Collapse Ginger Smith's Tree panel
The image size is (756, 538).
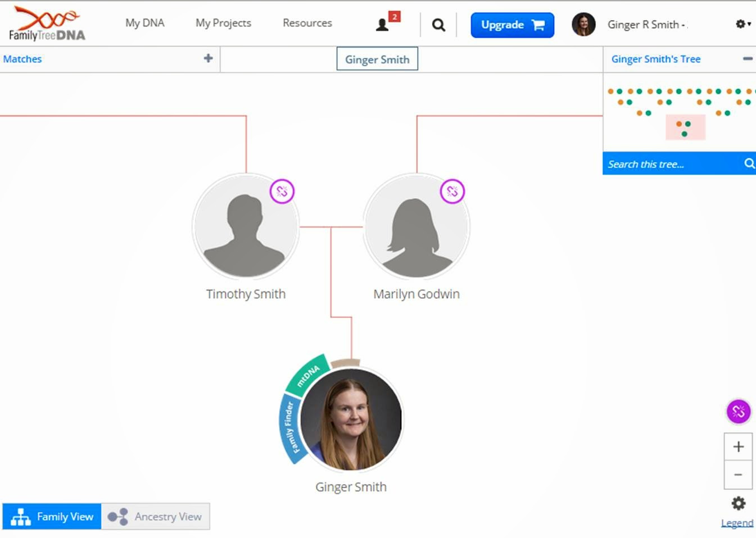(x=747, y=58)
